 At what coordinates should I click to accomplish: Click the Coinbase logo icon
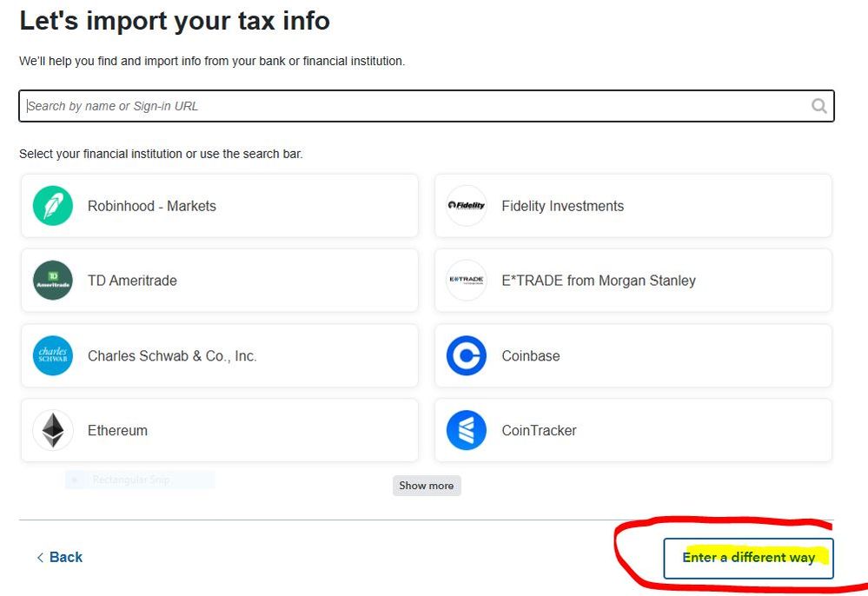coord(466,356)
